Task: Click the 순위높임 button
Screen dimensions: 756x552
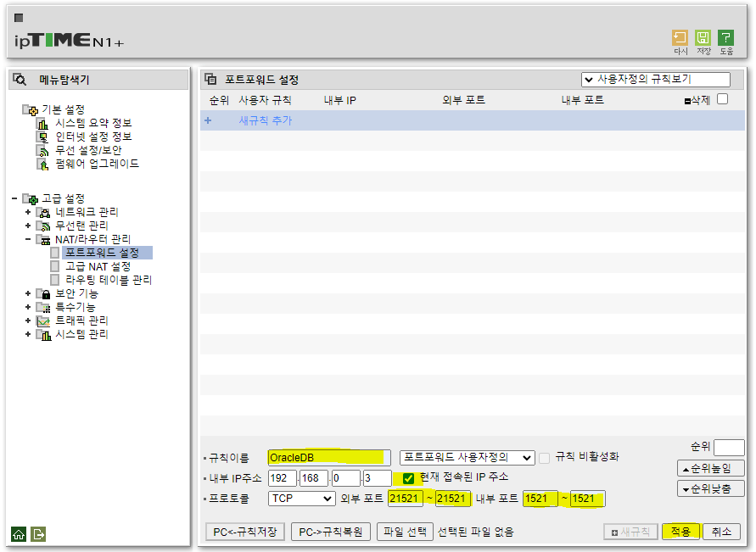Action: point(711,468)
